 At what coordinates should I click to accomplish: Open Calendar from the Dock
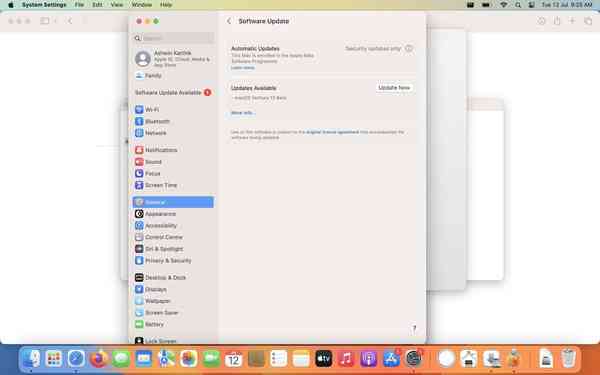234,359
